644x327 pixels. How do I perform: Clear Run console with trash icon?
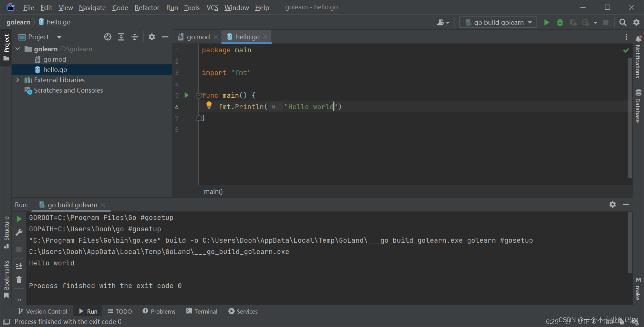pyautogui.click(x=19, y=279)
